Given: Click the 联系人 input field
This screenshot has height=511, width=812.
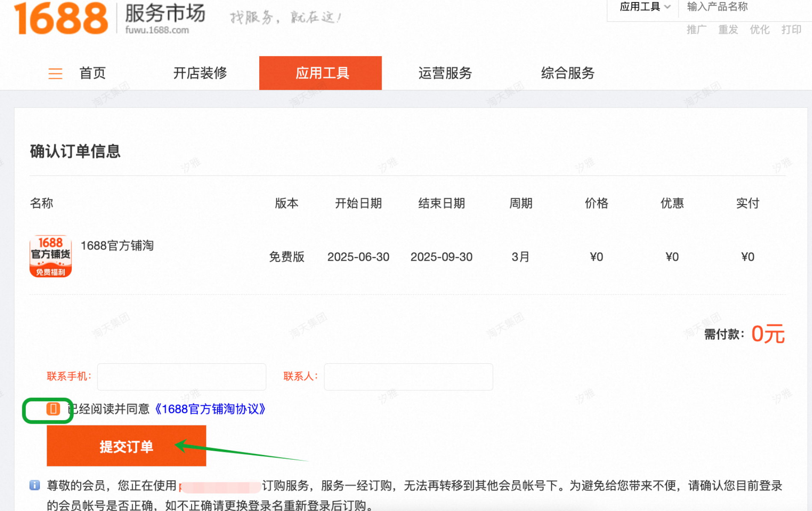Looking at the screenshot, I should (x=409, y=377).
